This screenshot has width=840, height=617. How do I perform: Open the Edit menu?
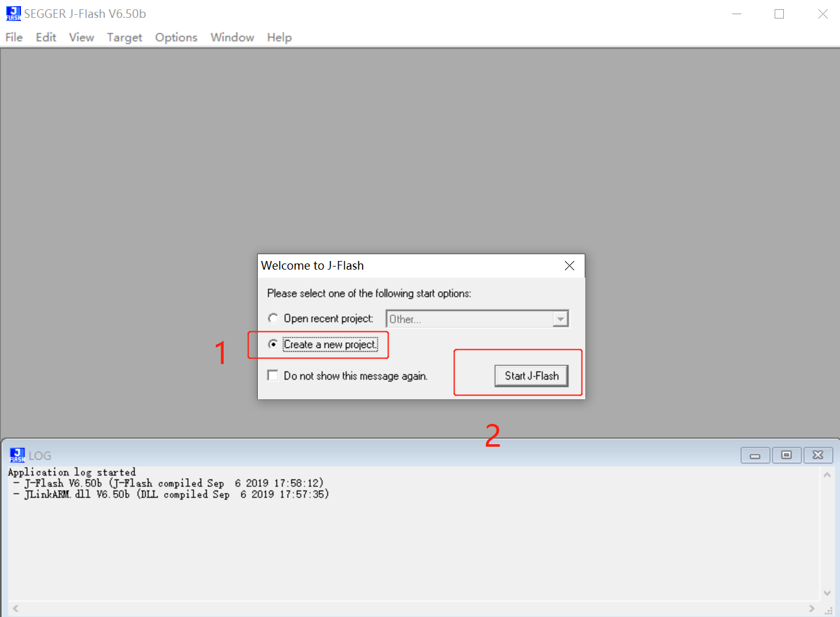(46, 38)
